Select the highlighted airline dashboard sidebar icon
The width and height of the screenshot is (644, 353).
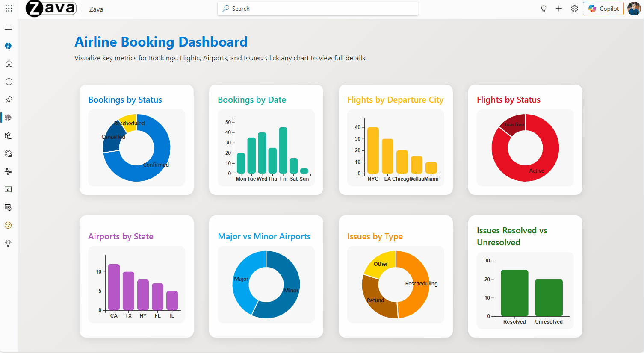click(x=8, y=117)
